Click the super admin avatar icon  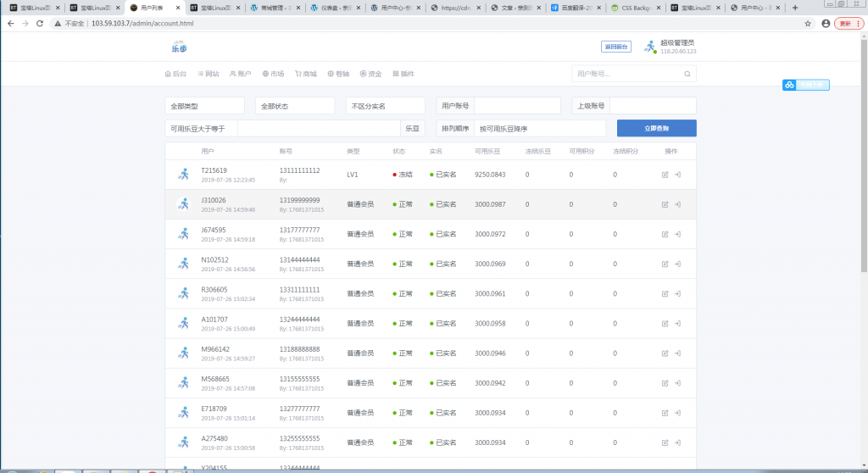tap(650, 47)
